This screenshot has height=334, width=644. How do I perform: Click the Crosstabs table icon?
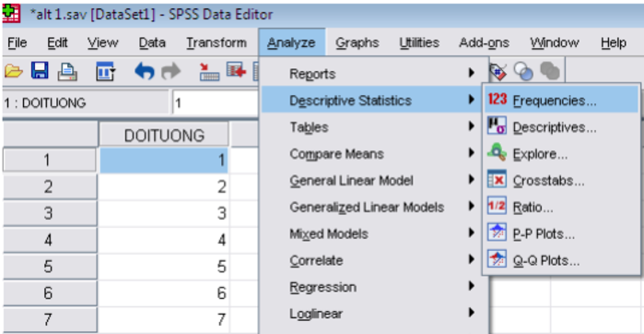click(x=497, y=179)
